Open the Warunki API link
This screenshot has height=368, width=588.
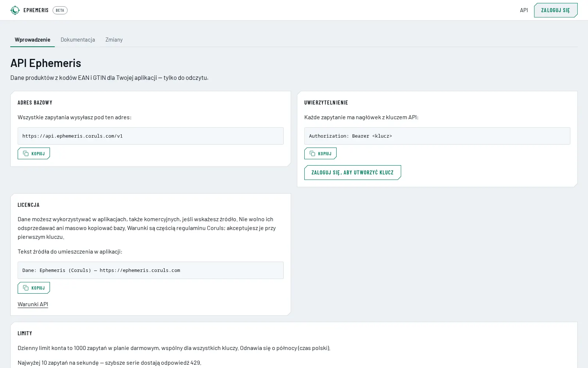point(33,304)
